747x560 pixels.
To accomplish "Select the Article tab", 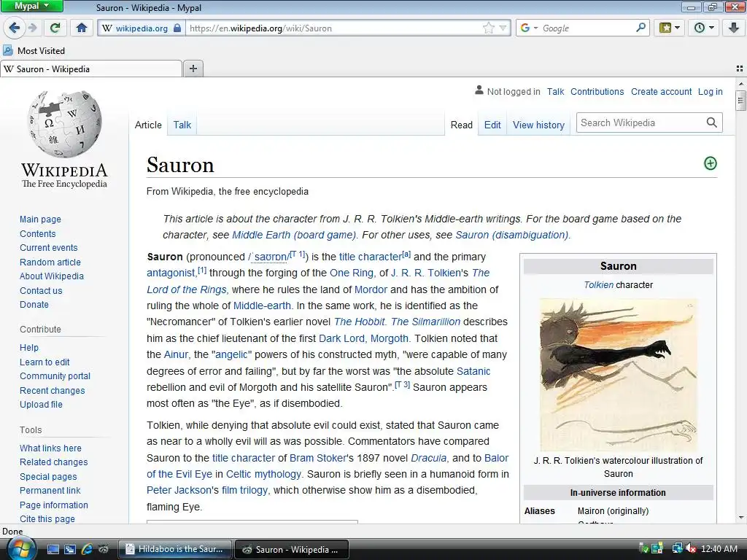I will tap(148, 125).
